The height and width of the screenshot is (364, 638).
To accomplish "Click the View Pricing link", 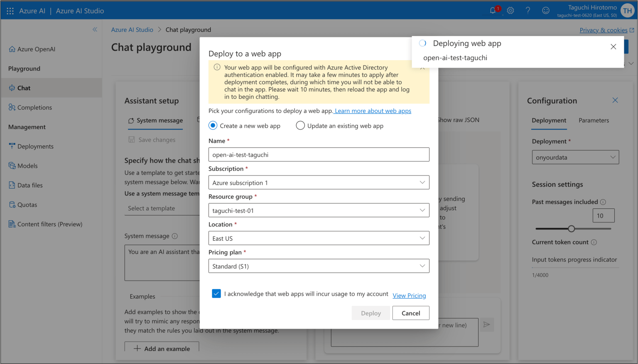I will tap(409, 295).
